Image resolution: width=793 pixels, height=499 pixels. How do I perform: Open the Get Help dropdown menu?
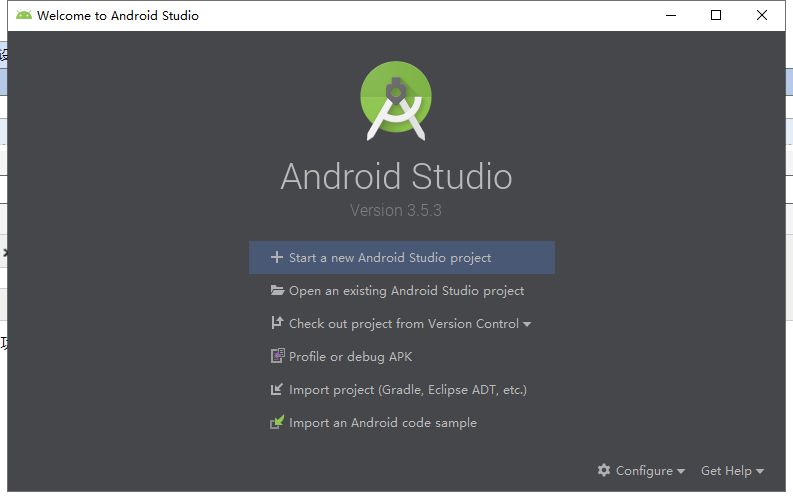click(732, 471)
